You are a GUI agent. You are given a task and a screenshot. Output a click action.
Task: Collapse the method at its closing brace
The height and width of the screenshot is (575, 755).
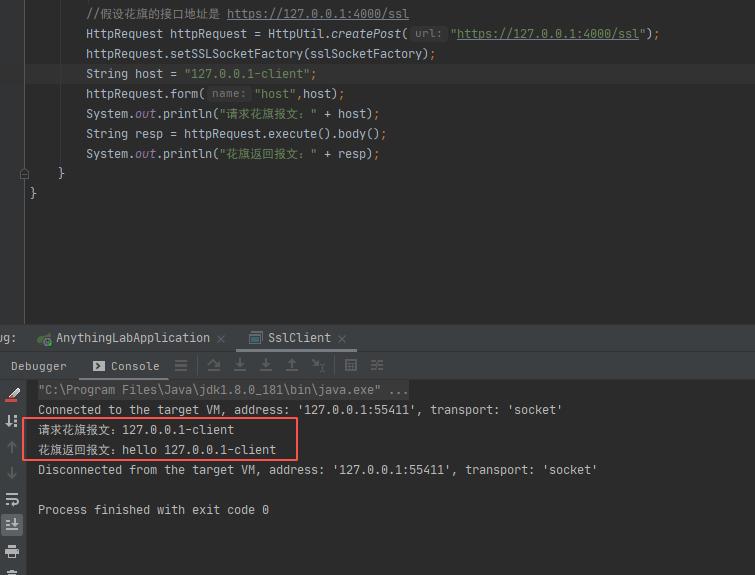click(x=25, y=174)
